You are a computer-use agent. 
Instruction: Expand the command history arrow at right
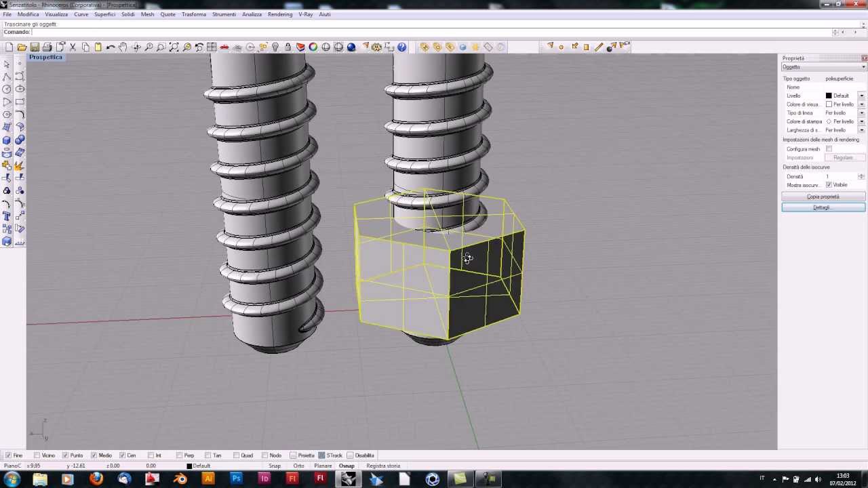click(x=835, y=33)
